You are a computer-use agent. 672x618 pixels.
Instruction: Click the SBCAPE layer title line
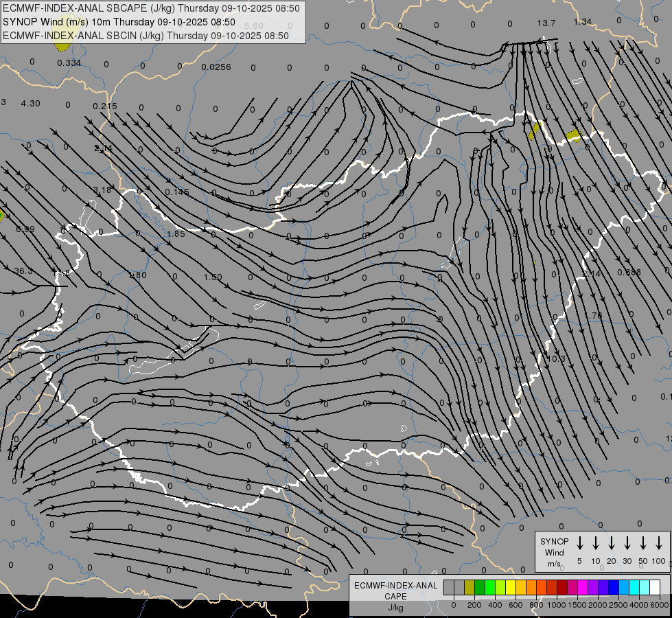point(151,9)
